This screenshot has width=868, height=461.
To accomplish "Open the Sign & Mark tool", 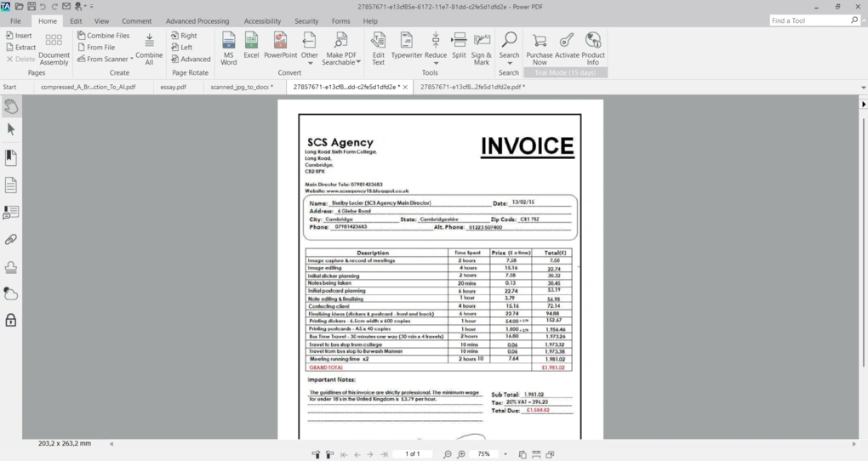I will [482, 48].
